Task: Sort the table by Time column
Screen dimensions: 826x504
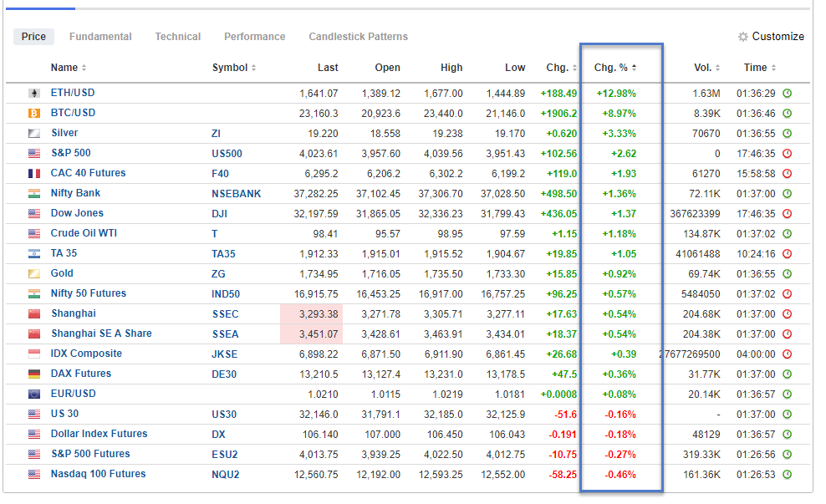Action: pyautogui.click(x=760, y=68)
